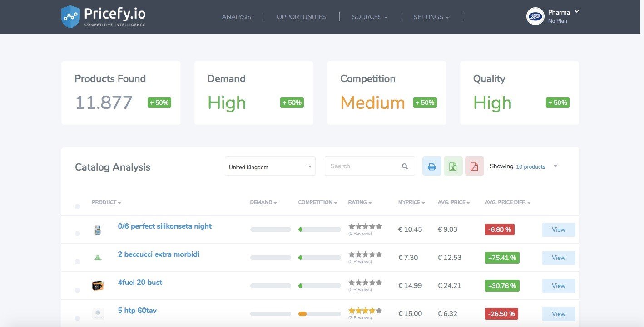
Task: Open the United Kingdom country dropdown
Action: coord(270,166)
